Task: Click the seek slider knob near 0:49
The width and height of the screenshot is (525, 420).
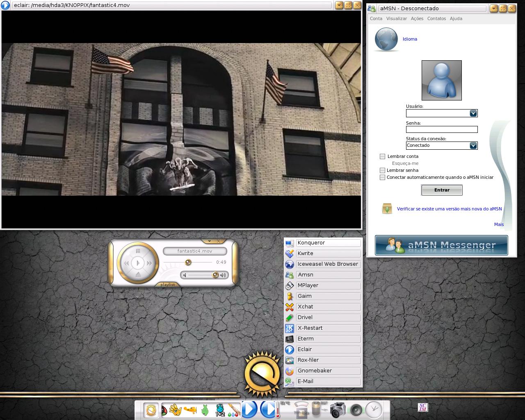Action: pyautogui.click(x=188, y=262)
